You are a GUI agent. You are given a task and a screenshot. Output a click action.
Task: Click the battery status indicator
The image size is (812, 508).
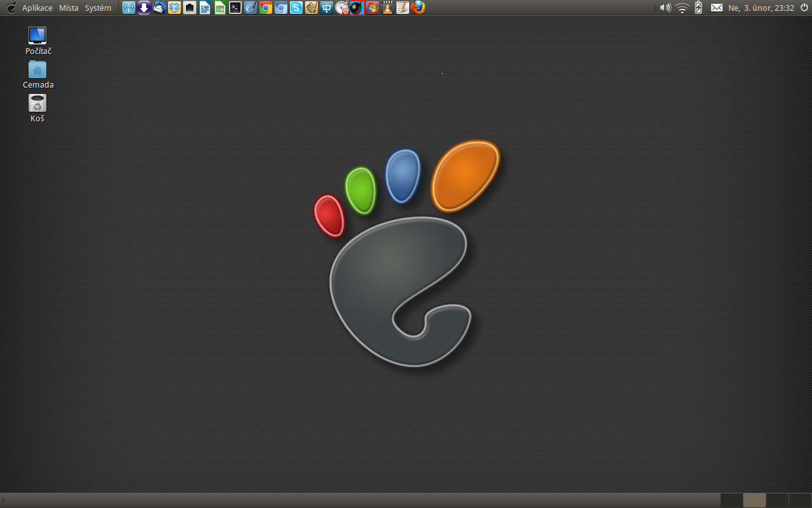pyautogui.click(x=698, y=8)
